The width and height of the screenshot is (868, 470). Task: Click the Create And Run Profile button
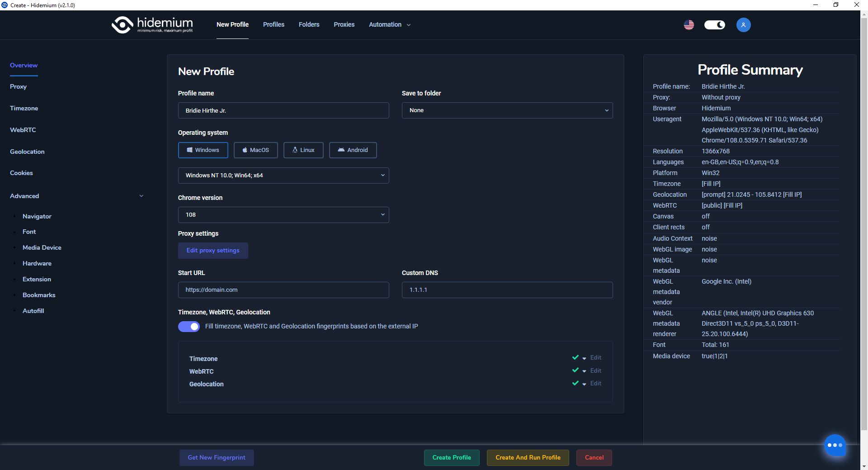[x=527, y=457]
